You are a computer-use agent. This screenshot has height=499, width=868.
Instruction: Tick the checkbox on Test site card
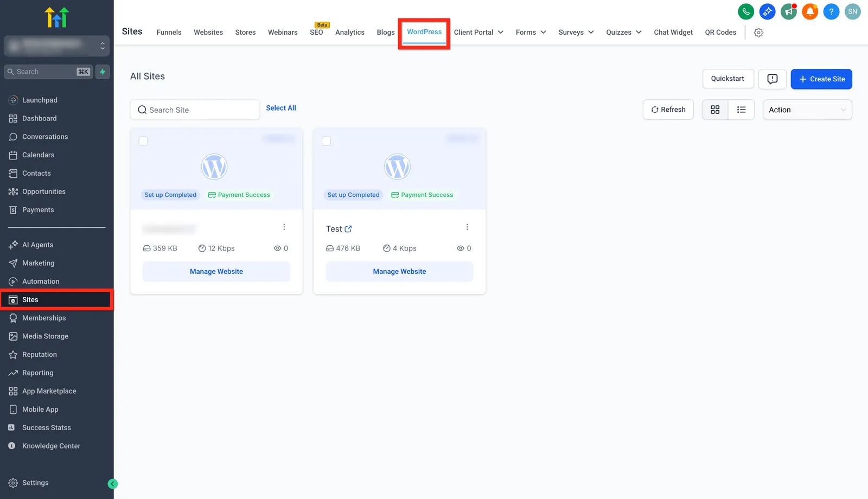[327, 141]
